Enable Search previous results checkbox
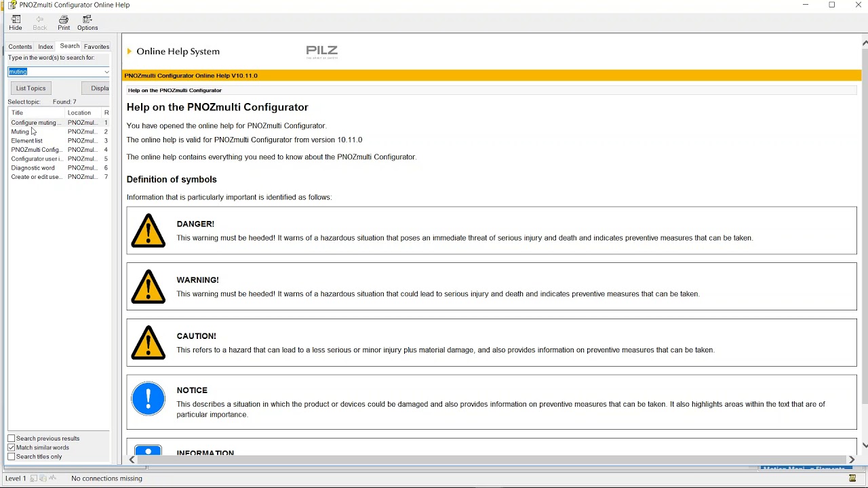Image resolution: width=868 pixels, height=488 pixels. pyautogui.click(x=11, y=439)
